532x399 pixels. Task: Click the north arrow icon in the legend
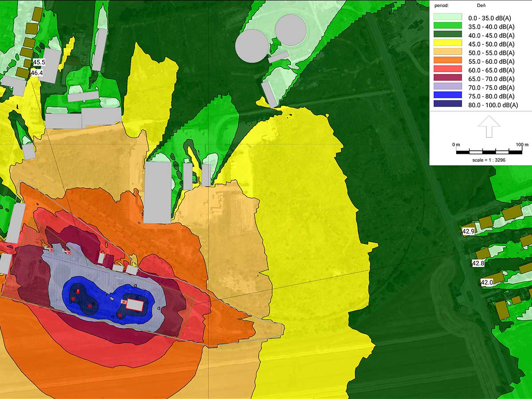489,127
